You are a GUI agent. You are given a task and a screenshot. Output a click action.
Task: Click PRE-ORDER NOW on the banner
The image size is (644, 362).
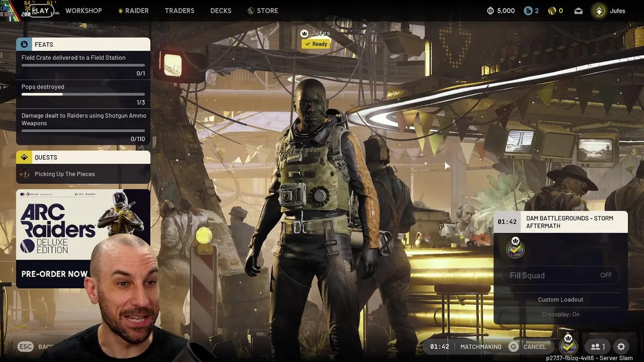[x=54, y=274]
